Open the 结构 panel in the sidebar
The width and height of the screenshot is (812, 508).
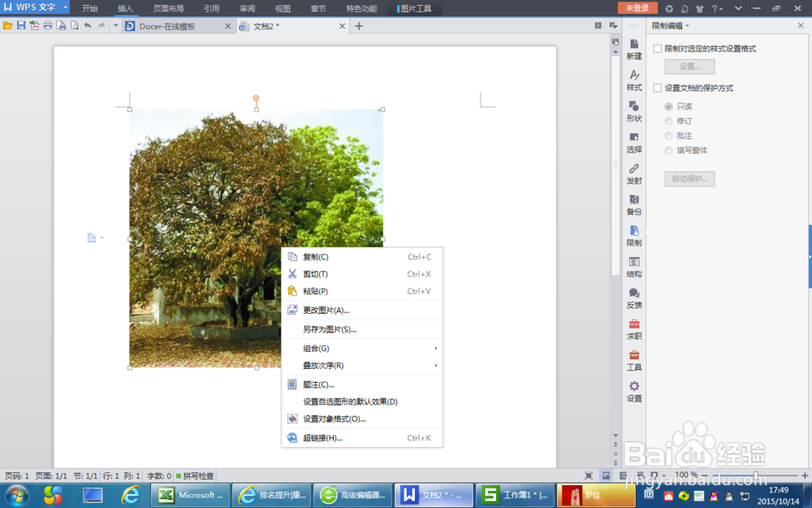click(634, 267)
